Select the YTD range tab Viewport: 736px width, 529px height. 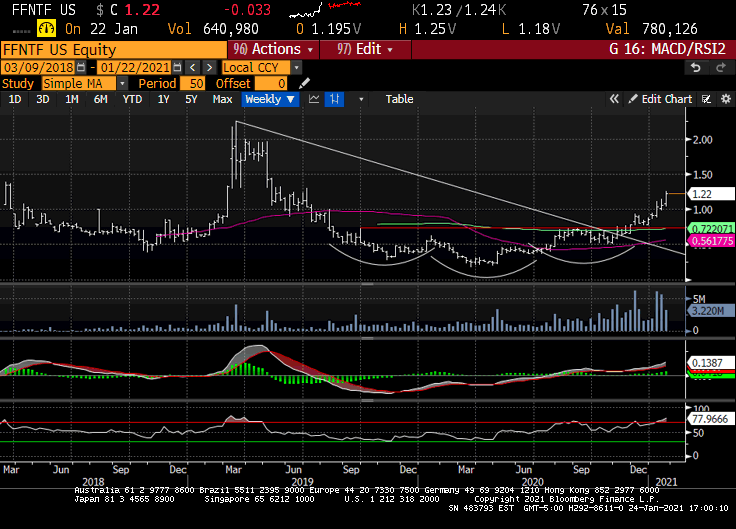(132, 99)
